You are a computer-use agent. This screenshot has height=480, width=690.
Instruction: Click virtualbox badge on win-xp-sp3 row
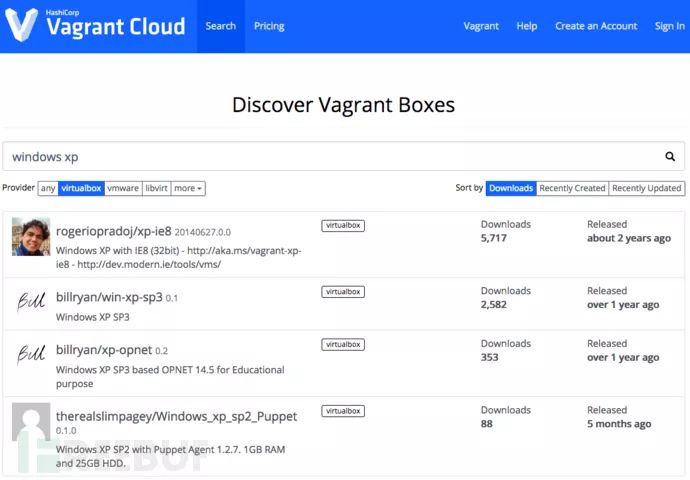pos(343,292)
